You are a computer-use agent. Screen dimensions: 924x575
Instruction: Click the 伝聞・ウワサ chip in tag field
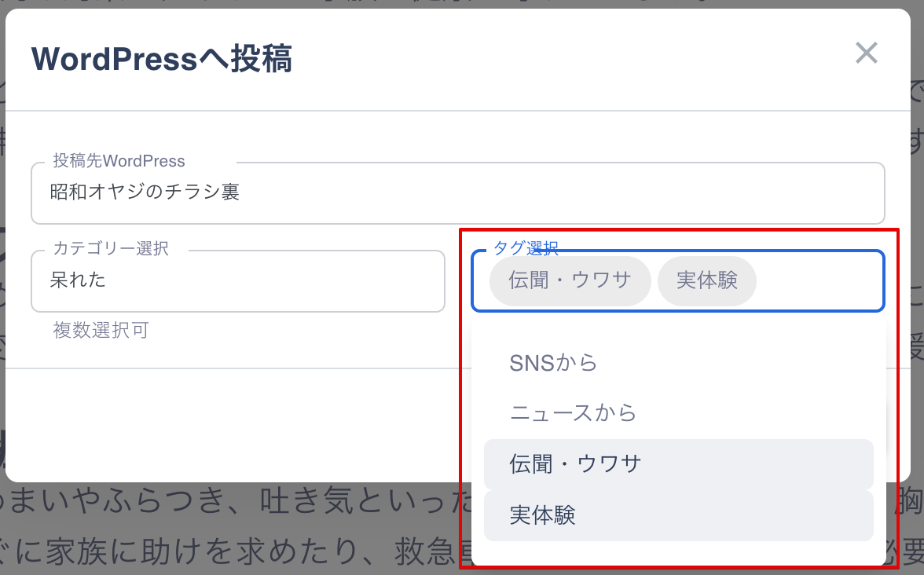(570, 280)
